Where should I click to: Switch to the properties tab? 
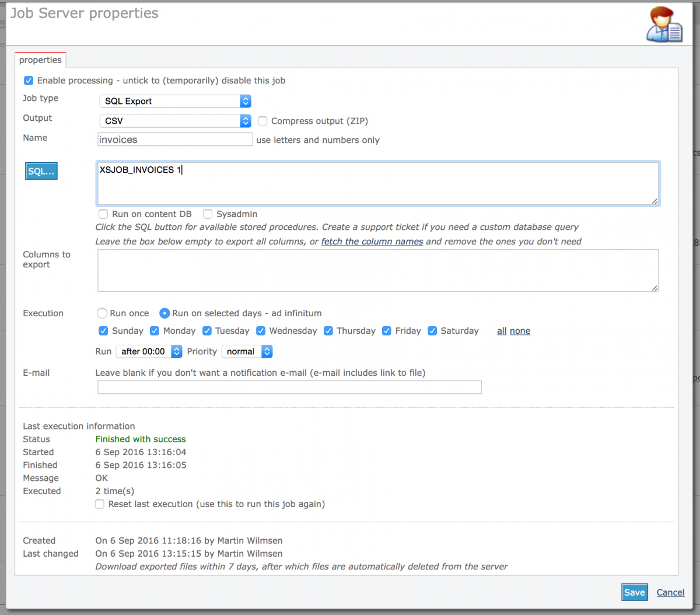click(40, 60)
